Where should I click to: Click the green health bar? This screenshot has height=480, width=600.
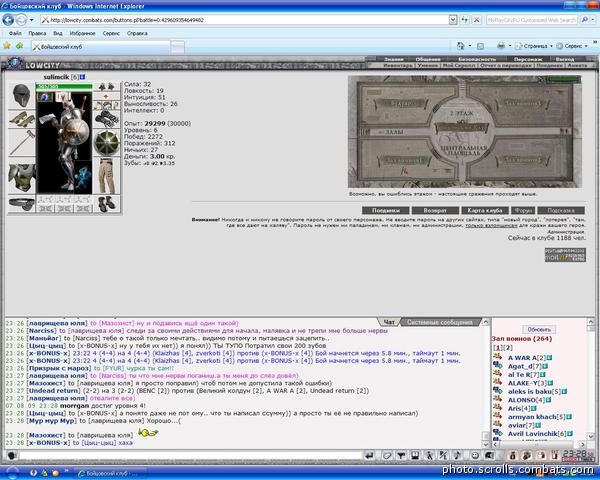[x=64, y=87]
